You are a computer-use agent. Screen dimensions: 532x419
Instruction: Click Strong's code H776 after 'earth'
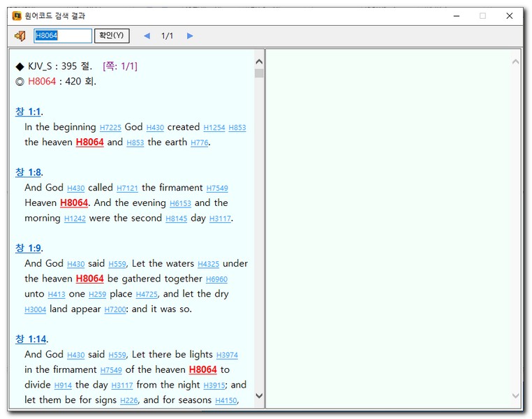[x=199, y=143]
